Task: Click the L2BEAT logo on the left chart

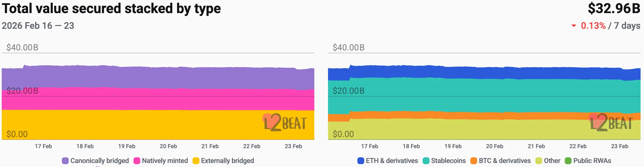Action: tap(285, 123)
